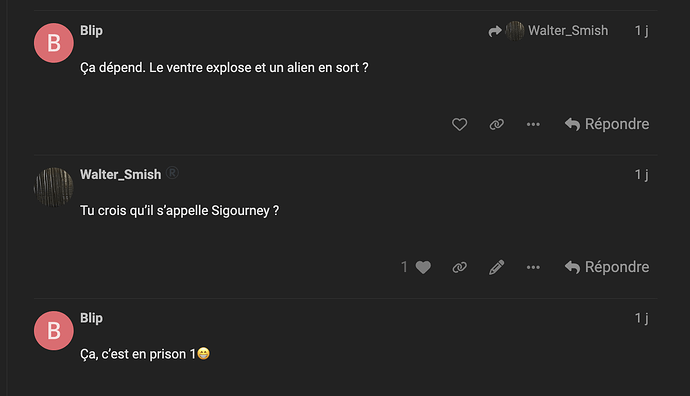The image size is (690, 396).
Task: Open Blip's avatar on the first post
Action: (x=54, y=43)
